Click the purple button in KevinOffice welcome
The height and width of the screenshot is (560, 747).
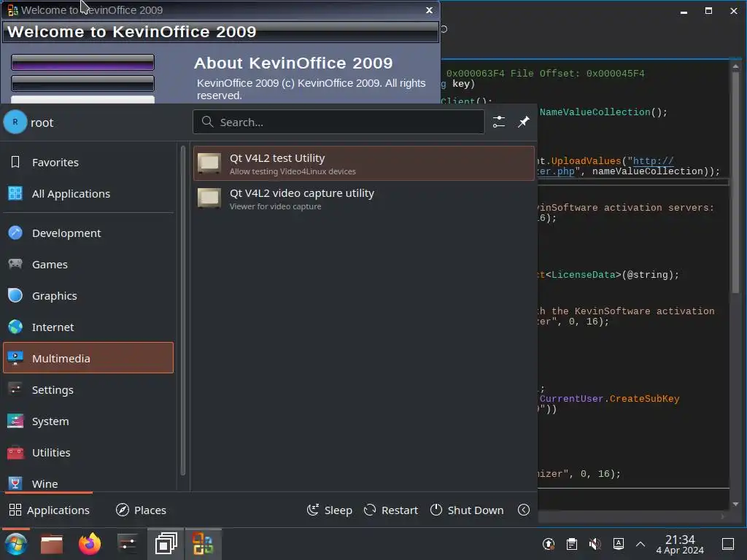[x=82, y=63]
